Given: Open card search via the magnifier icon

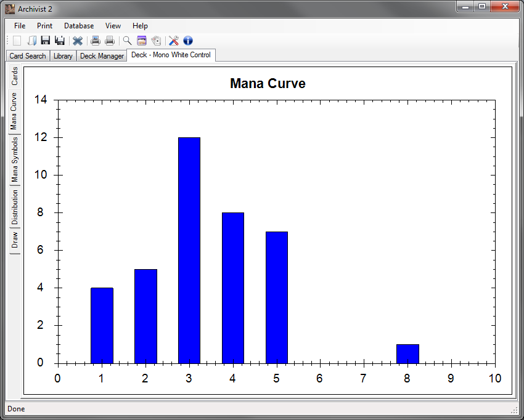Looking at the screenshot, I should click(127, 41).
